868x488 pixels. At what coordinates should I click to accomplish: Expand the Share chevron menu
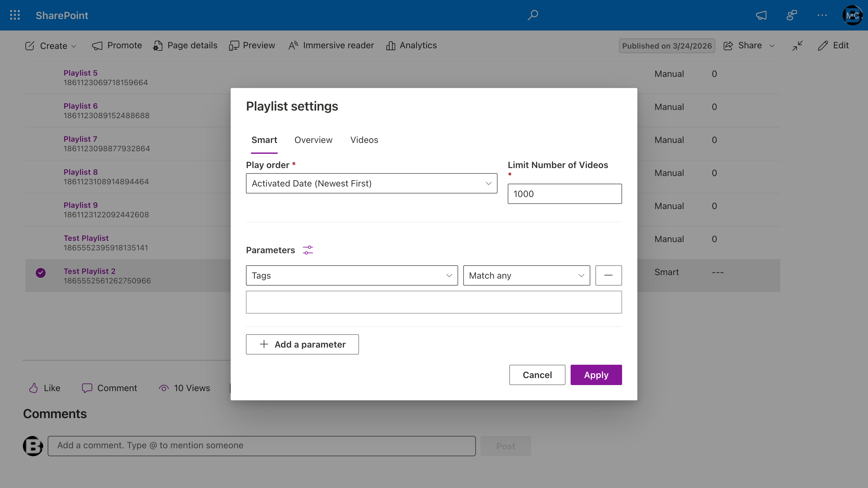772,46
